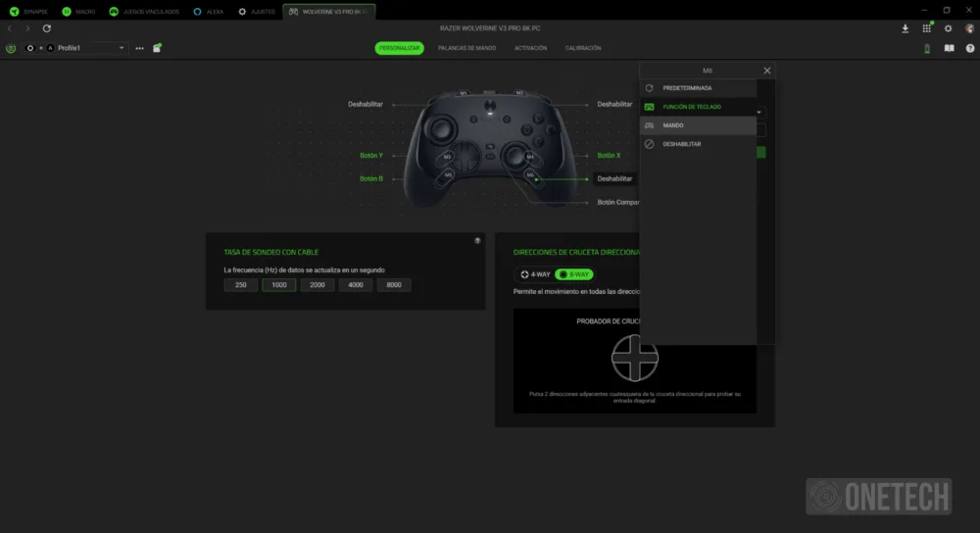
Task: Click the Razer Wolverine V3 Pro 8K PC title
Action: [490, 28]
